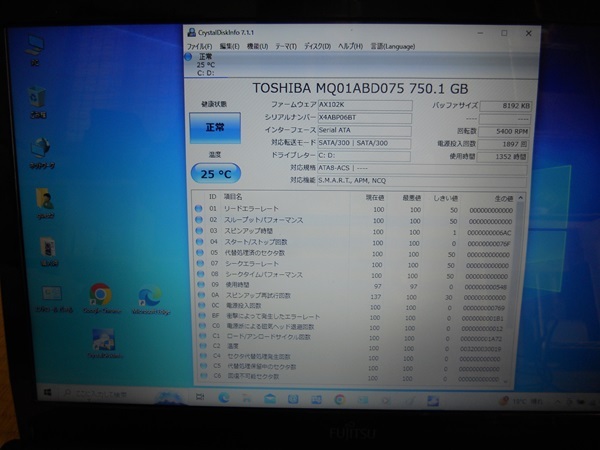Click the power-on hours value 1352 時間
Viewport: 600px width, 450px height.
(502, 157)
